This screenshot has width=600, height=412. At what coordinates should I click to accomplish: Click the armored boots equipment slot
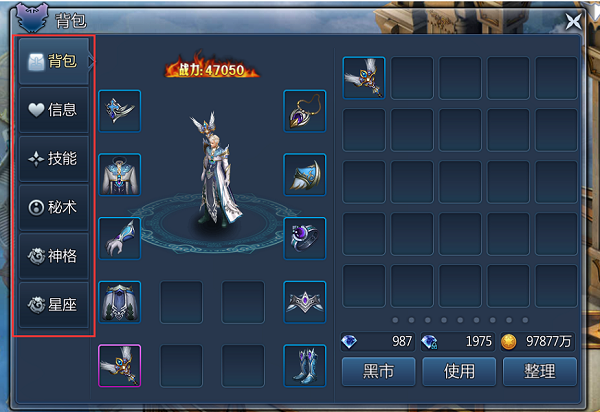305,366
